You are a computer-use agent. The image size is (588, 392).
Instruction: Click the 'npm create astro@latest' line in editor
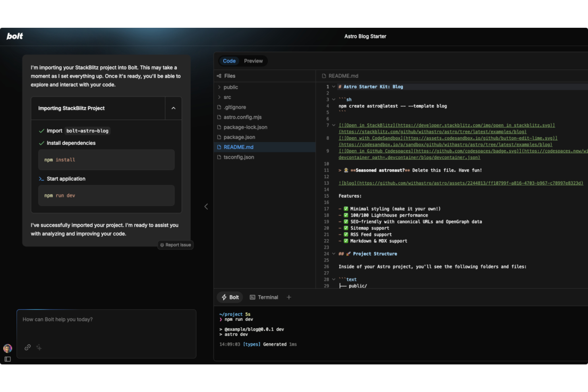pyautogui.click(x=393, y=106)
